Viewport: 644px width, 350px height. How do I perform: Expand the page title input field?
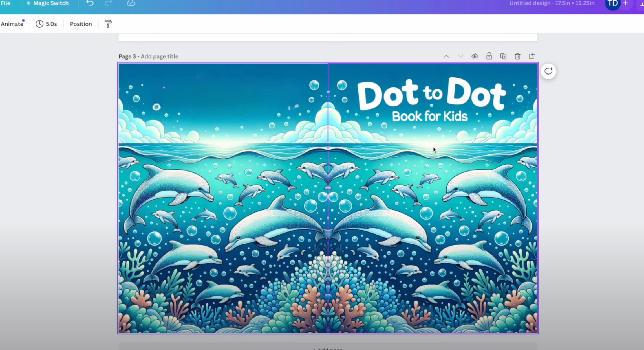tap(159, 56)
